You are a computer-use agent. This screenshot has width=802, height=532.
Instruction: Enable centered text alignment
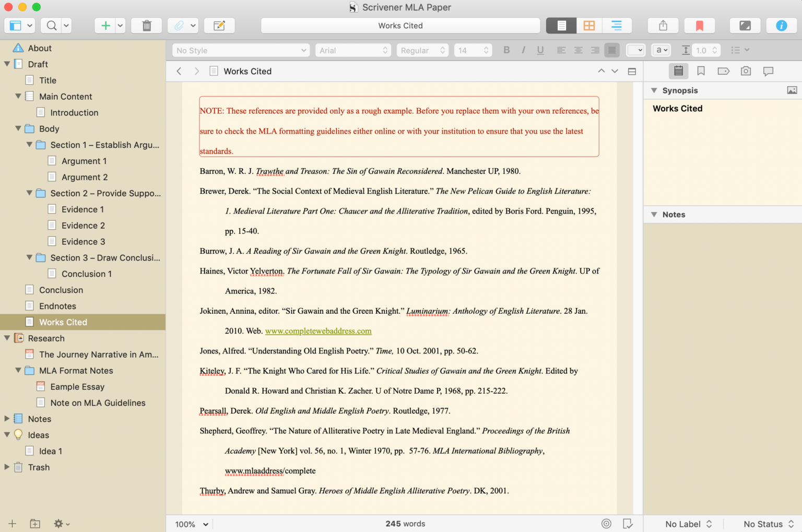pos(578,50)
